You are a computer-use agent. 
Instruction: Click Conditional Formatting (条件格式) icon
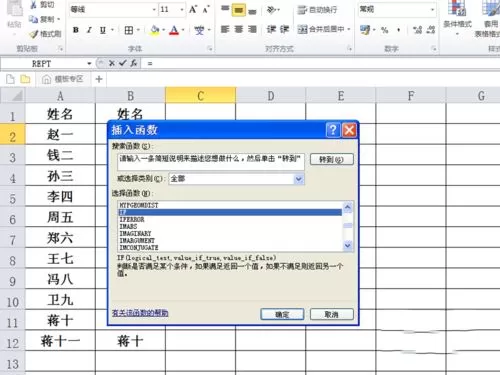[457, 8]
